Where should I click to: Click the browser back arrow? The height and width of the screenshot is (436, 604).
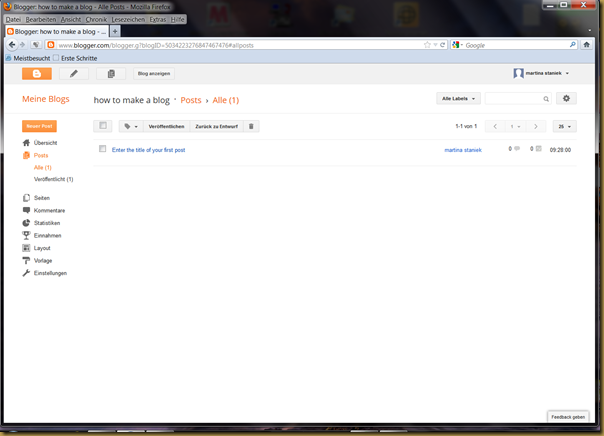(12, 45)
